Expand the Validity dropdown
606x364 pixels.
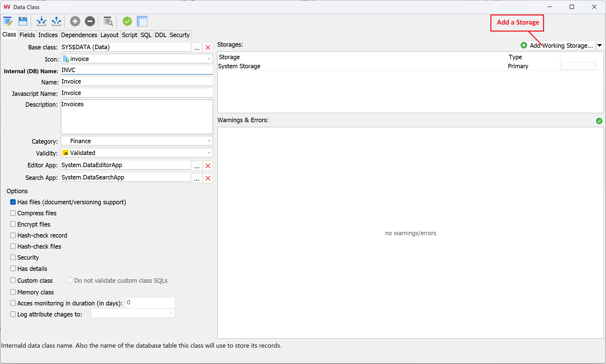(137, 153)
